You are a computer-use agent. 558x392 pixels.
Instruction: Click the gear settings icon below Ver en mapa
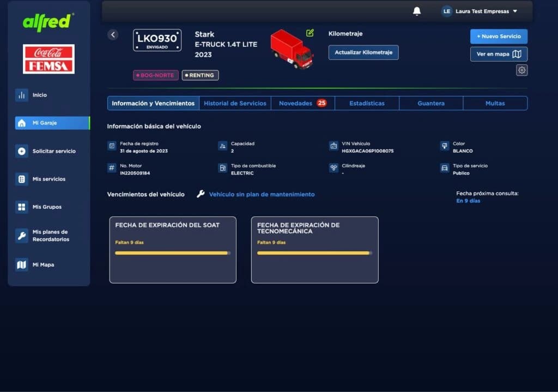pyautogui.click(x=521, y=70)
